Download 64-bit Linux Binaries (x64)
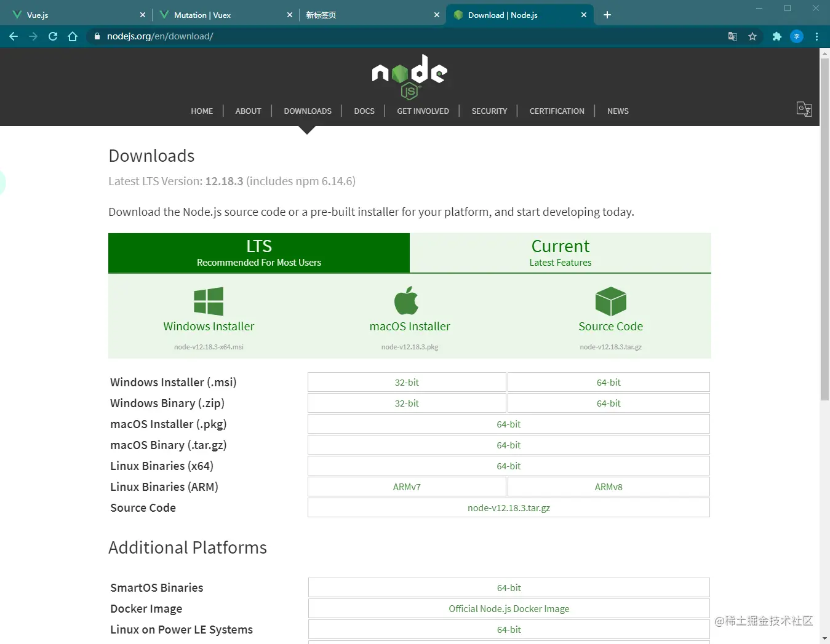 509,466
